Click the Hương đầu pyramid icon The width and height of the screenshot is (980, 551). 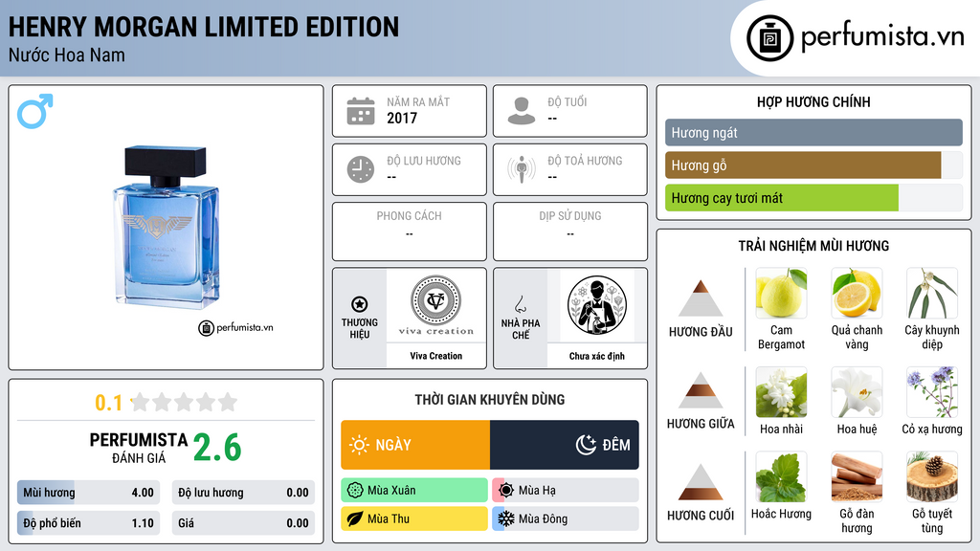[x=701, y=298]
